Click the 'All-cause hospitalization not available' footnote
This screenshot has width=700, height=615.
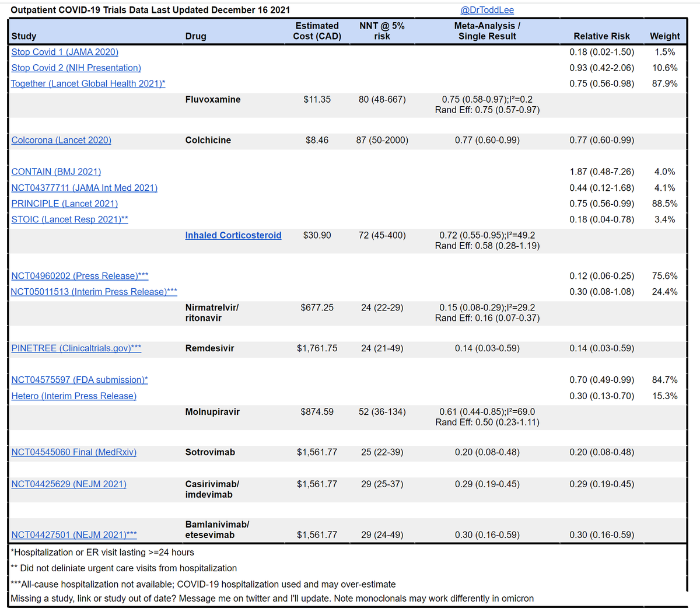(x=203, y=585)
